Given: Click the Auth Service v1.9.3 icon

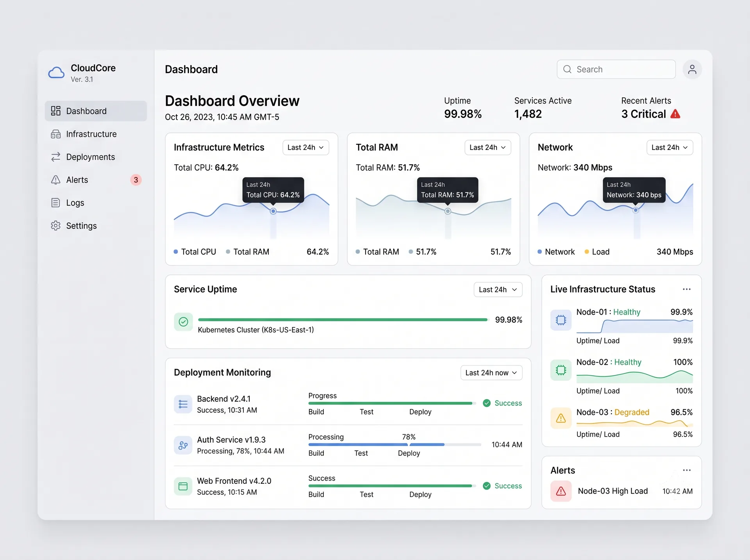Looking at the screenshot, I should (183, 445).
